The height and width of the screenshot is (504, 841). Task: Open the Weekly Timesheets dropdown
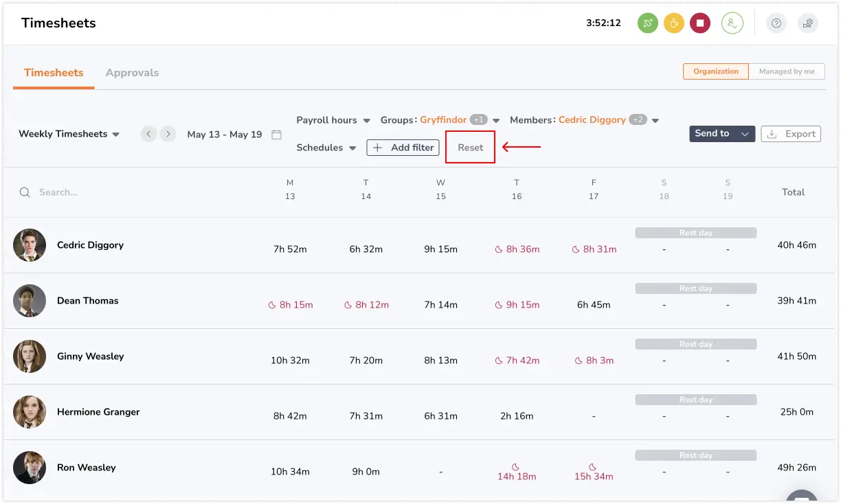tap(69, 134)
